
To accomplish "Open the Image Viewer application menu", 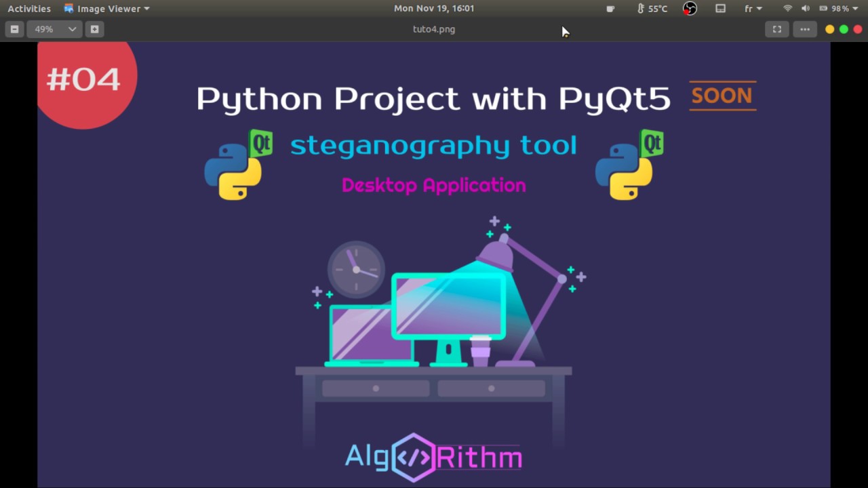I will [106, 9].
